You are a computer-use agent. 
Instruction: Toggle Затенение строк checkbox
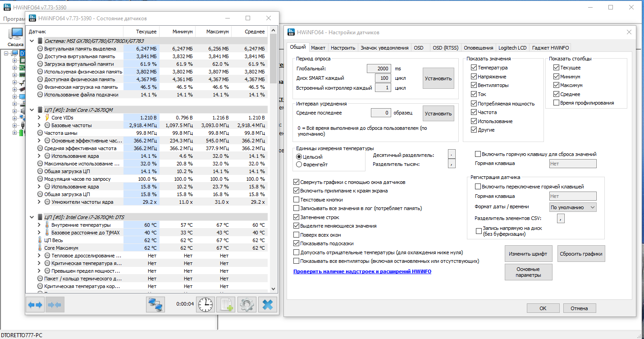(296, 217)
